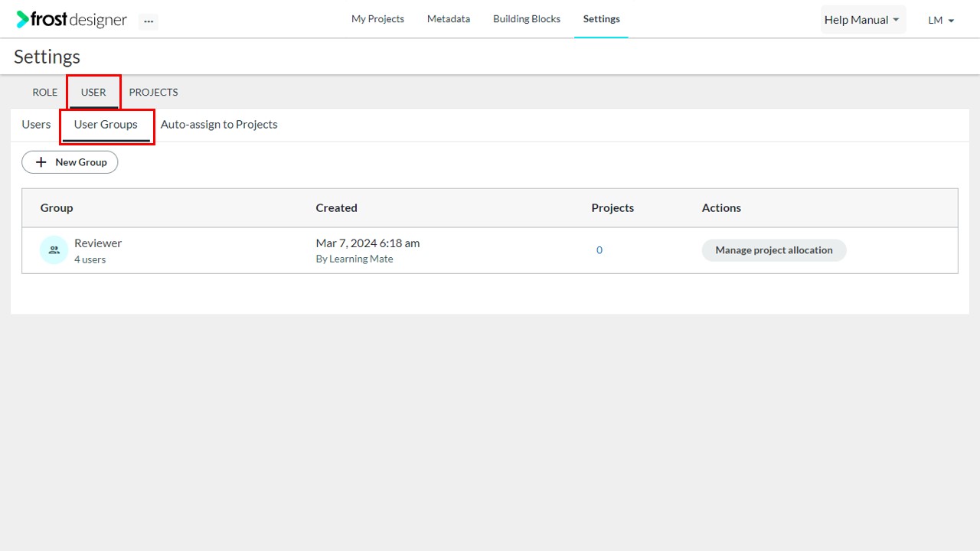Open the Metadata page
This screenshot has height=551, width=980.
pos(449,19)
